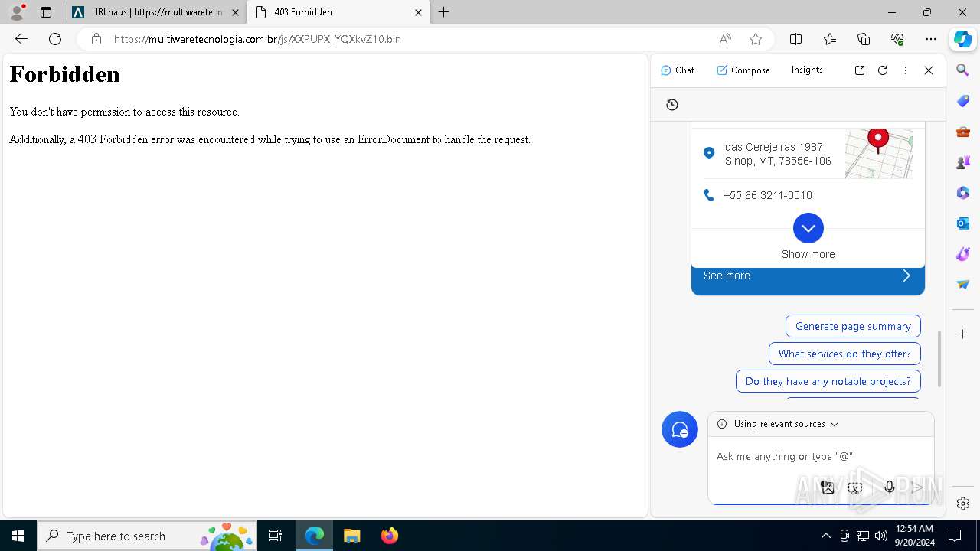Screen dimensions: 980x551
Task: Expand the Show more chevron
Action: [808, 228]
